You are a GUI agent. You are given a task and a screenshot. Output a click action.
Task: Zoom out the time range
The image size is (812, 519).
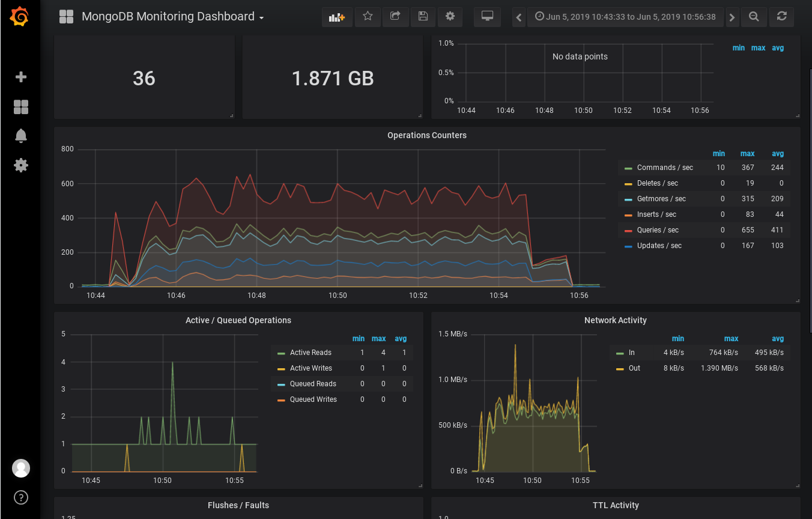[x=754, y=17]
